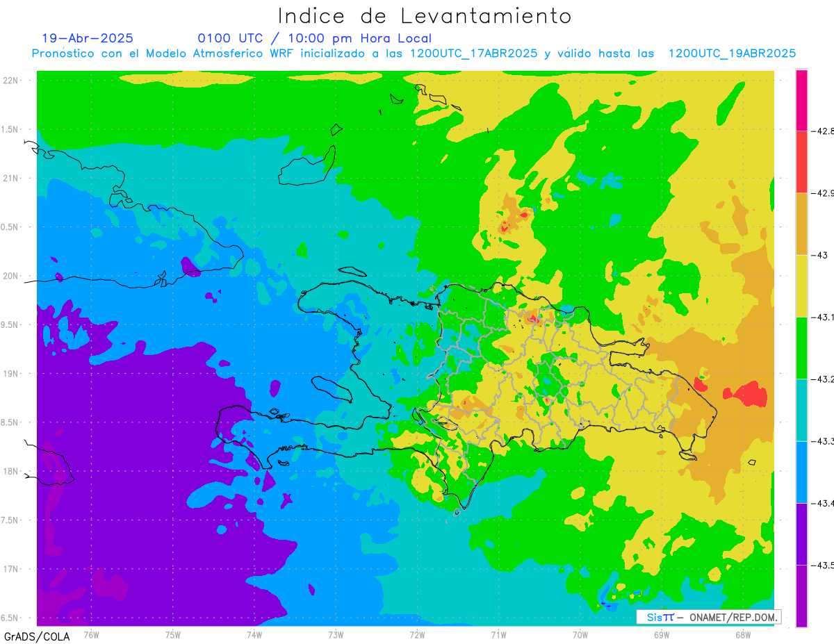Click the 20N latitude axis label

[11, 276]
